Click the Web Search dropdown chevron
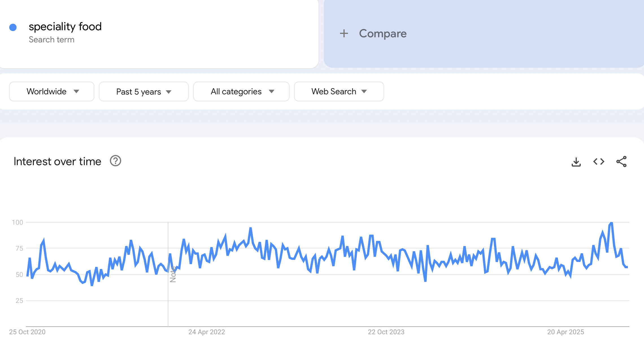Image resolution: width=644 pixels, height=345 pixels. (364, 91)
